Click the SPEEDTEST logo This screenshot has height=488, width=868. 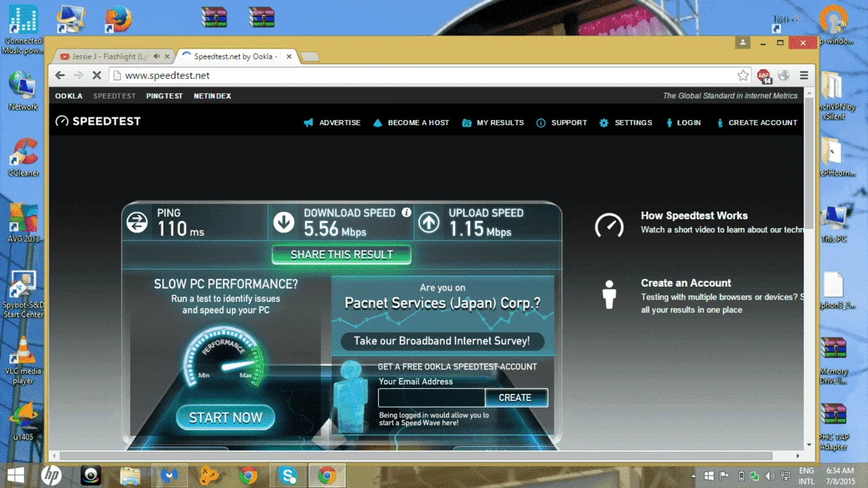pyautogui.click(x=98, y=121)
